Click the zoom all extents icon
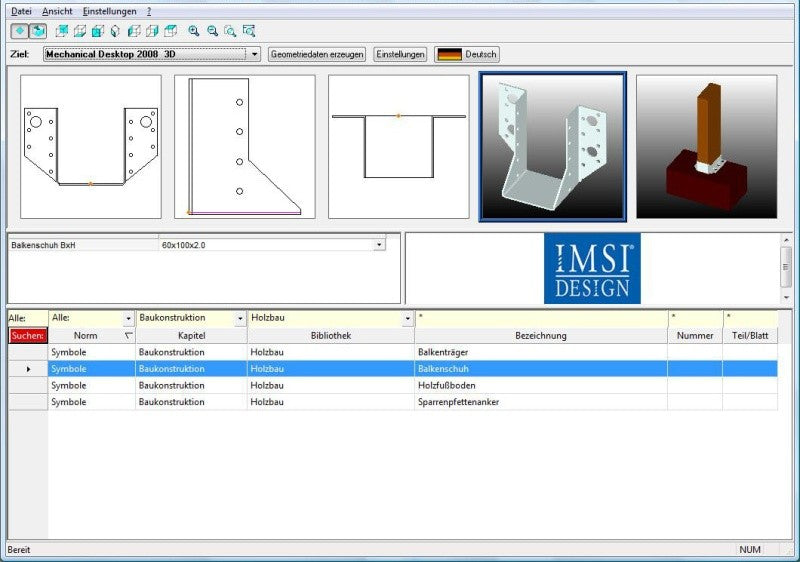The image size is (800, 562). pyautogui.click(x=249, y=31)
